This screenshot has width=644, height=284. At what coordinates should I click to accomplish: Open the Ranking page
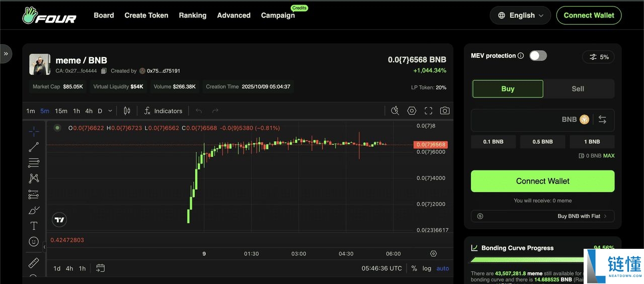pyautogui.click(x=193, y=15)
